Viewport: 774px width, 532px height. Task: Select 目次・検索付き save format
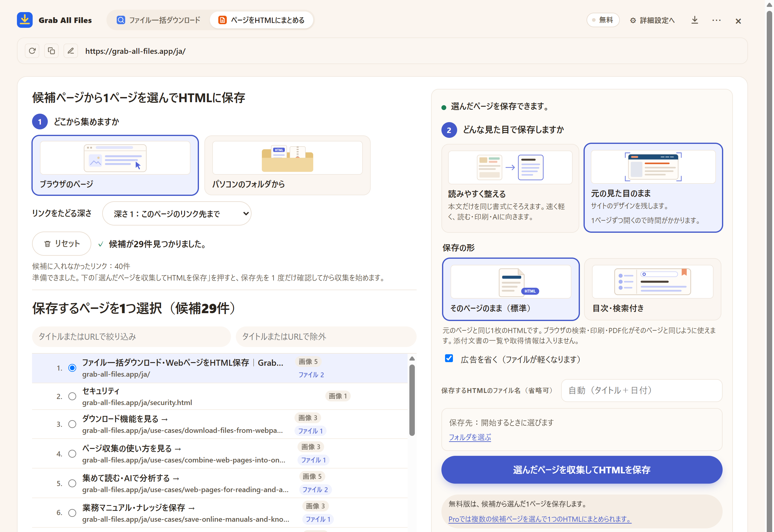(653, 289)
